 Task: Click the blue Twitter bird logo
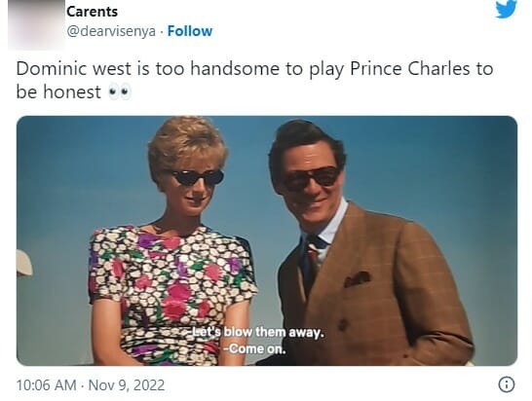(506, 9)
